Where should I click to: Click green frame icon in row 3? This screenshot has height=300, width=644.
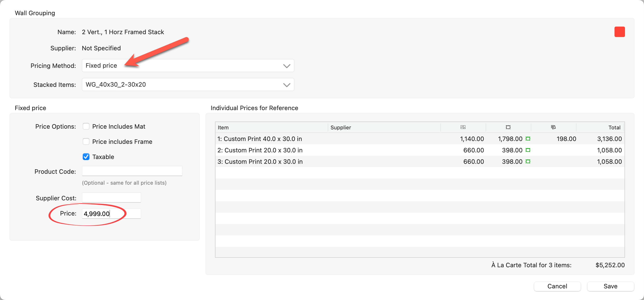[528, 161]
